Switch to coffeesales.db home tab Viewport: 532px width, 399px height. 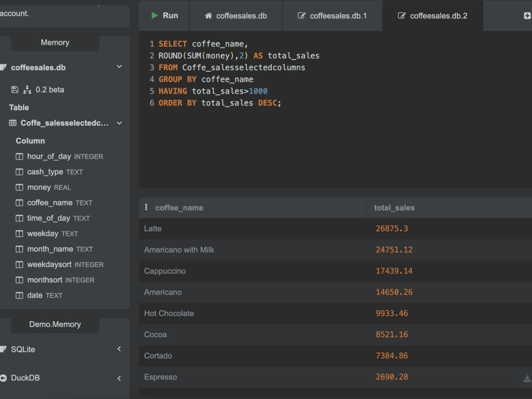coord(236,15)
